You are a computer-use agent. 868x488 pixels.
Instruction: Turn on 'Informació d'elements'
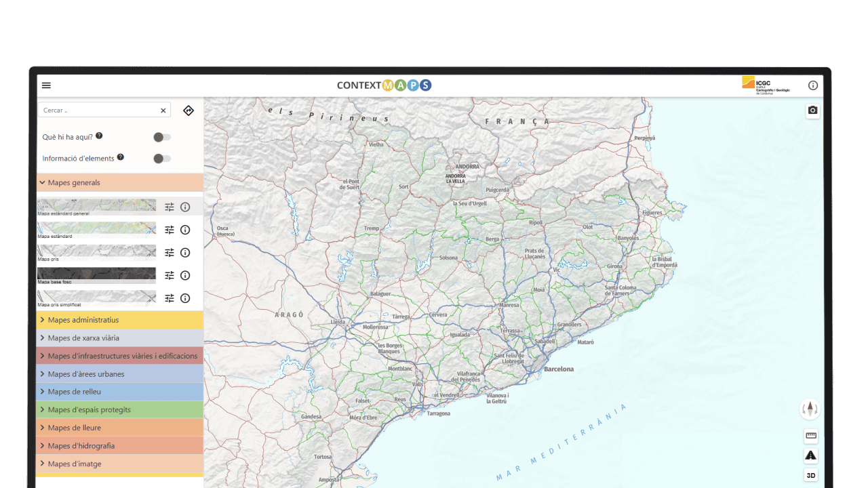click(x=161, y=158)
